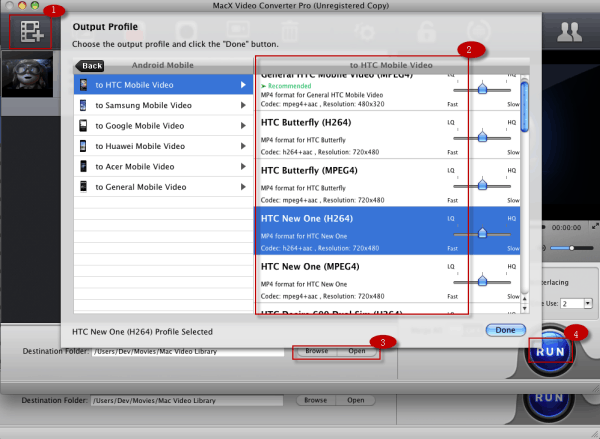Viewport: 600px width, 439px height.
Task: Click the Huawei phone icon in the list
Action: coord(83,146)
